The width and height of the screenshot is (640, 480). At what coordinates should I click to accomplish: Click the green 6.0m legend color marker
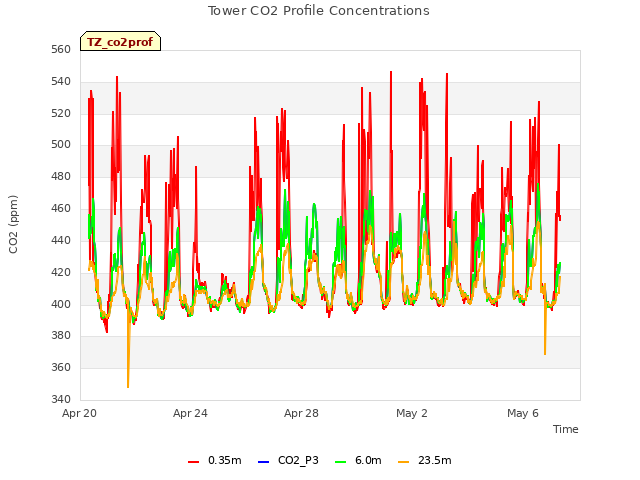point(340,462)
